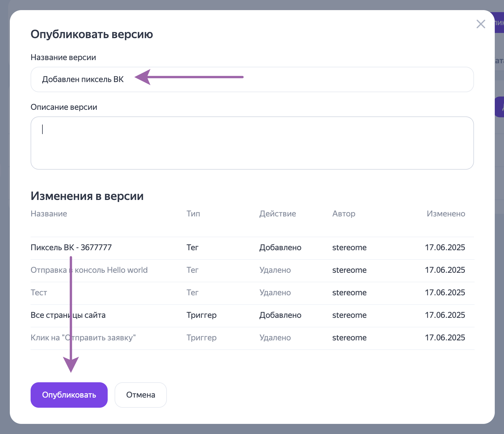This screenshot has width=504, height=434.
Task: Click the Отмена button
Action: (140, 395)
